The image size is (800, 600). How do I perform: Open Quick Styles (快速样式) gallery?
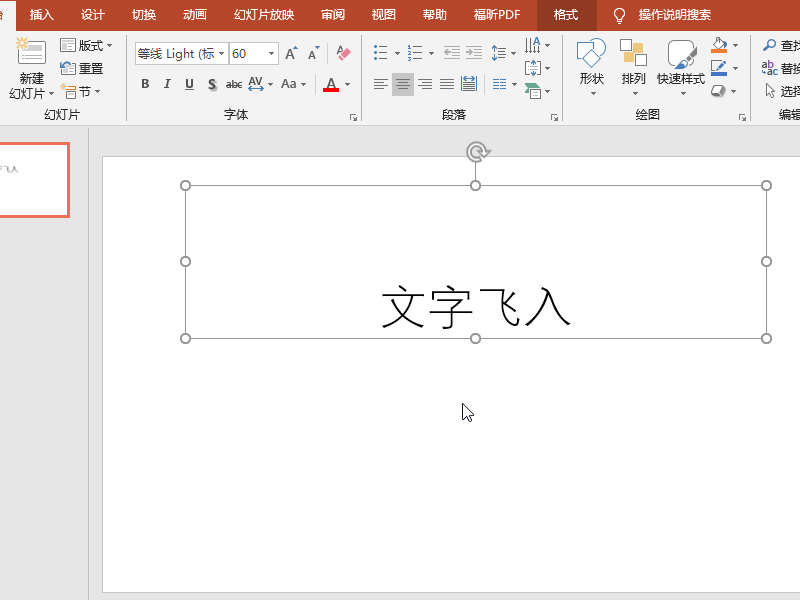tap(681, 67)
